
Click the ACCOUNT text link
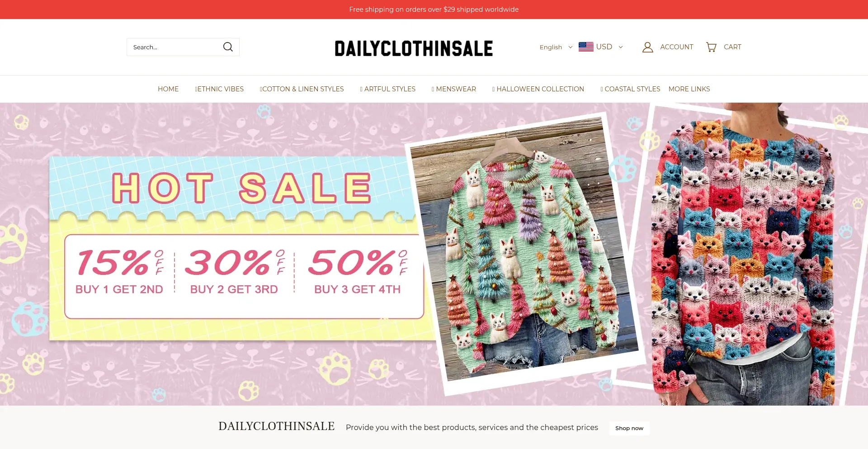click(x=676, y=47)
